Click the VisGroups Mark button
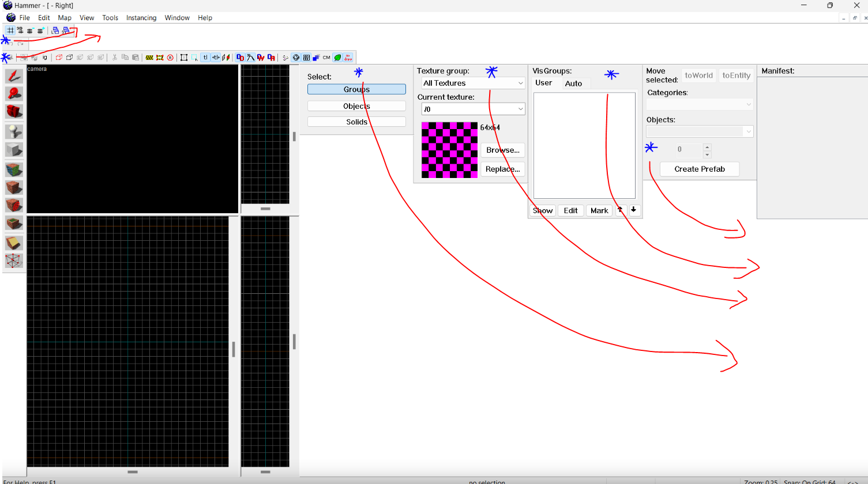 pyautogui.click(x=599, y=210)
